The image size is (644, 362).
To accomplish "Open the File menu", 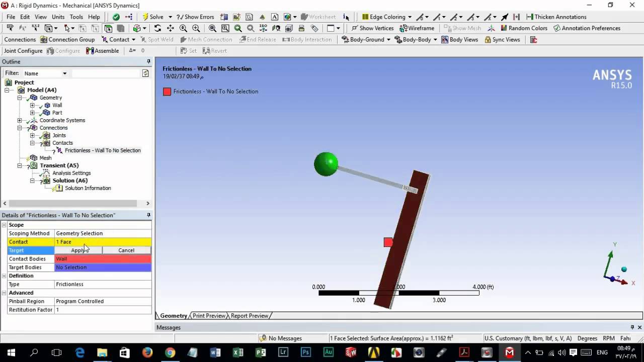I will click(11, 17).
